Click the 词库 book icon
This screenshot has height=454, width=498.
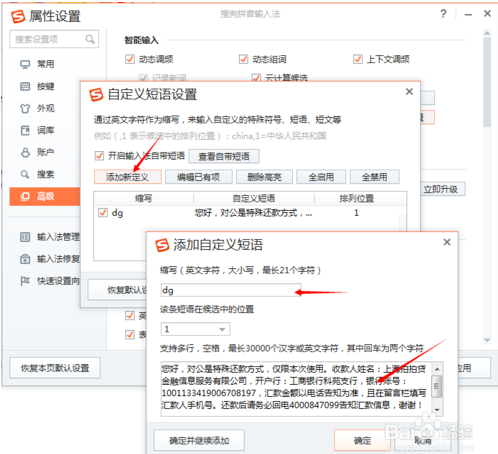[x=25, y=130]
